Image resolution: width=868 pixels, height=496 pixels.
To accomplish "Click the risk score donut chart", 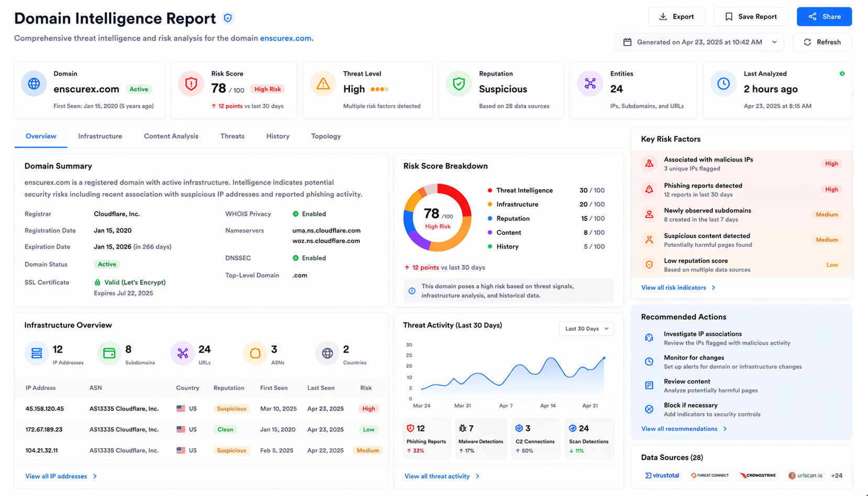I will coord(438,217).
